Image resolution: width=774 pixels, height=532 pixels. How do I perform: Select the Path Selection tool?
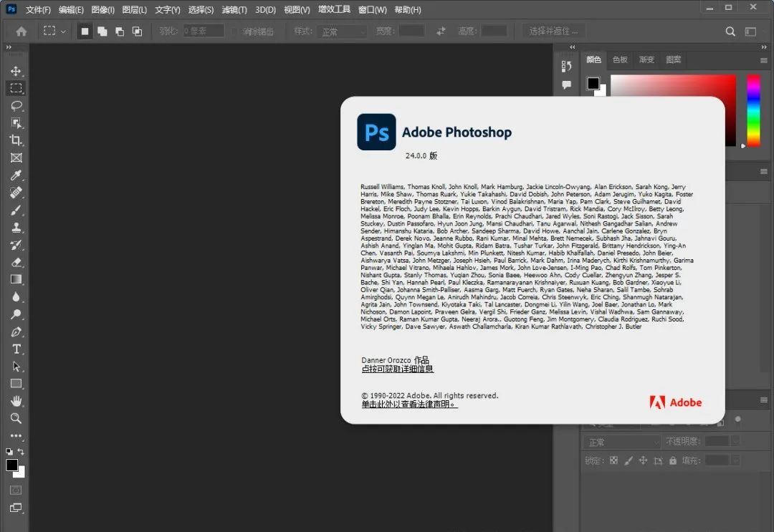[16, 367]
